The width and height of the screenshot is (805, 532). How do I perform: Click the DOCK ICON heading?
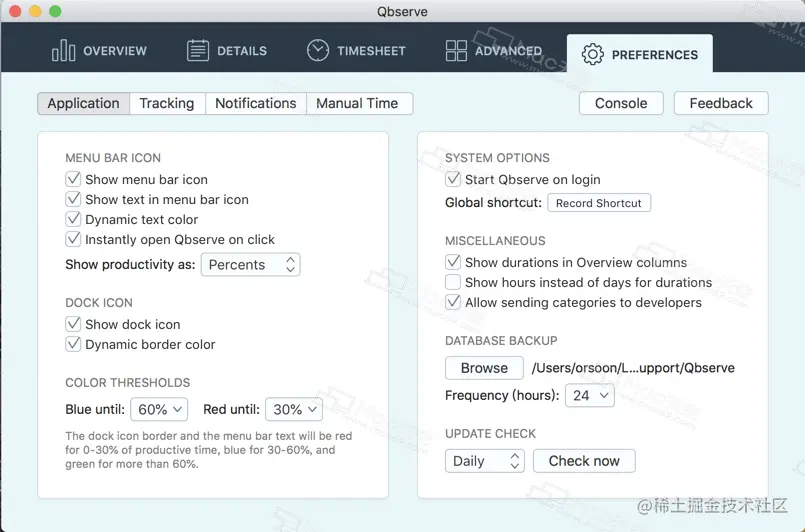[x=99, y=302]
